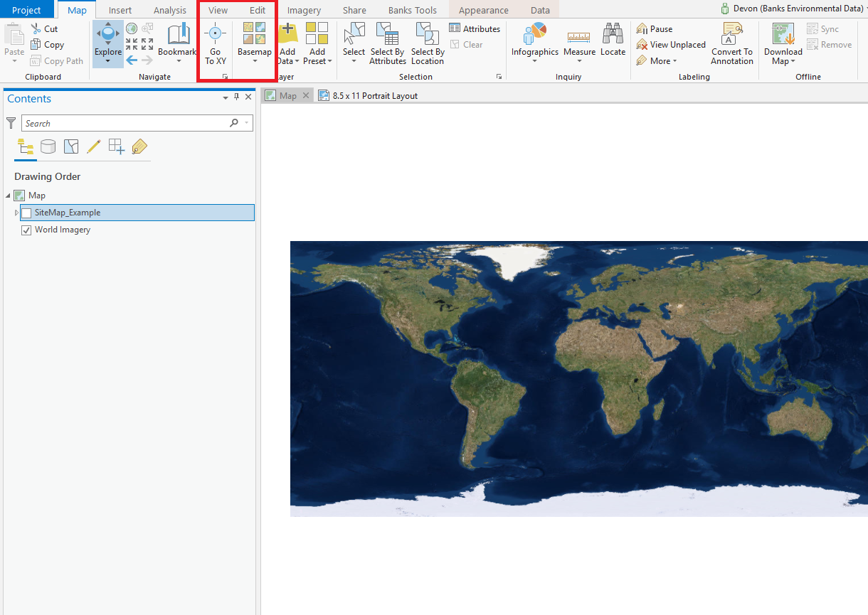
Task: Collapse the Map item in Contents
Action: (x=7, y=195)
